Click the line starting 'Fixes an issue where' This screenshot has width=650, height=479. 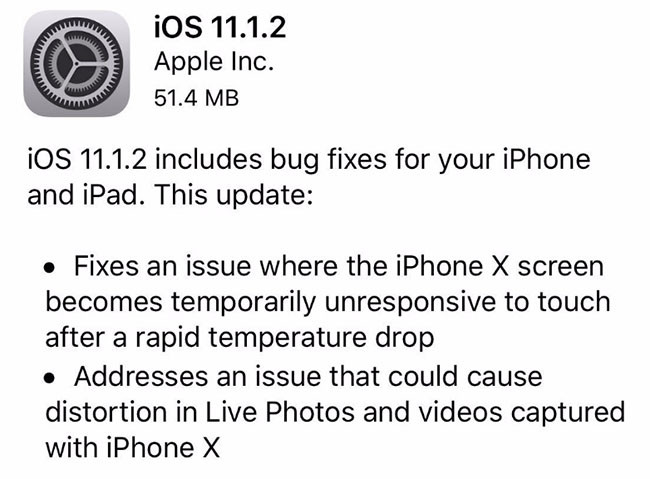click(339, 266)
